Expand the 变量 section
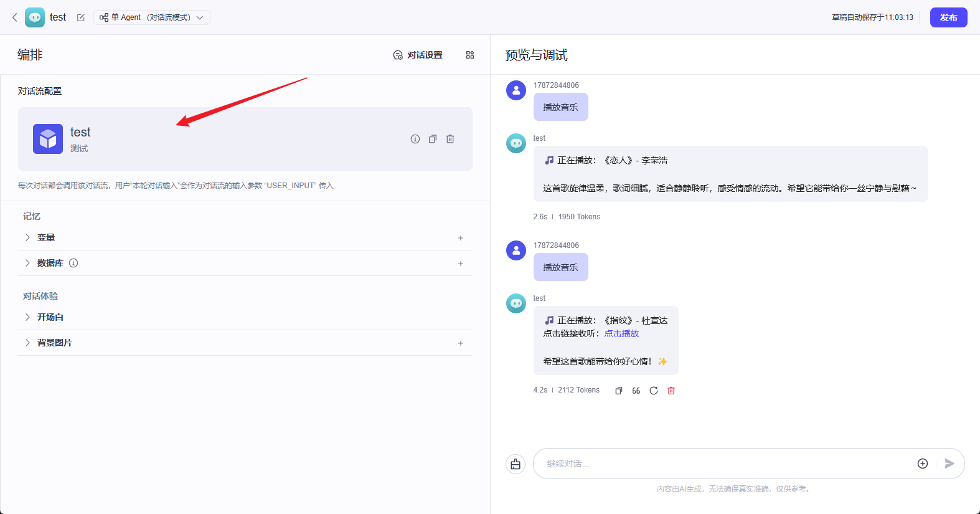Viewport: 980px width, 514px height. (x=27, y=237)
